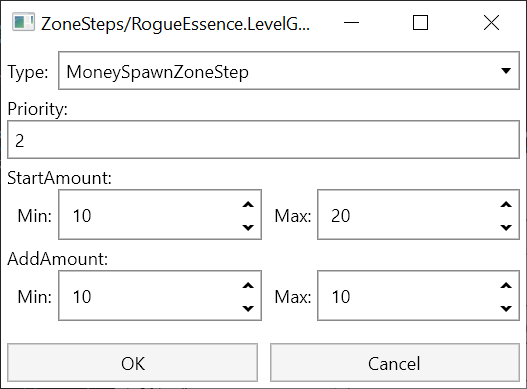
Task: Decrease StartAmount Min value
Action: click(x=248, y=227)
